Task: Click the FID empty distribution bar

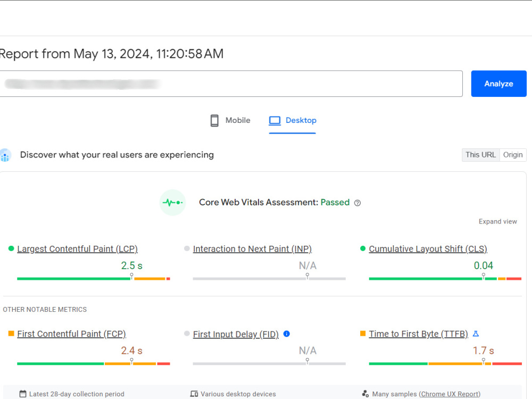Action: (x=269, y=363)
